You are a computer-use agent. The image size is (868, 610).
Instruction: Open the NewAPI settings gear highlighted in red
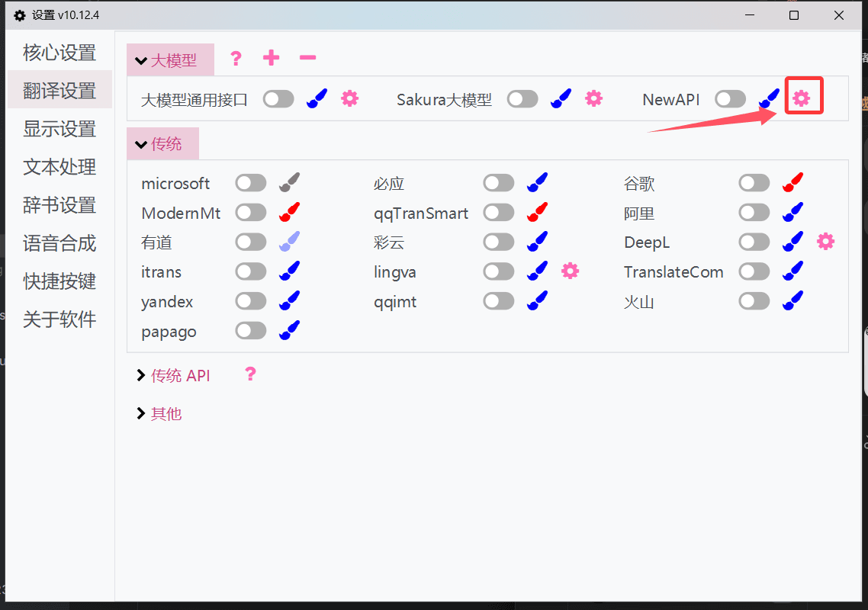click(804, 98)
